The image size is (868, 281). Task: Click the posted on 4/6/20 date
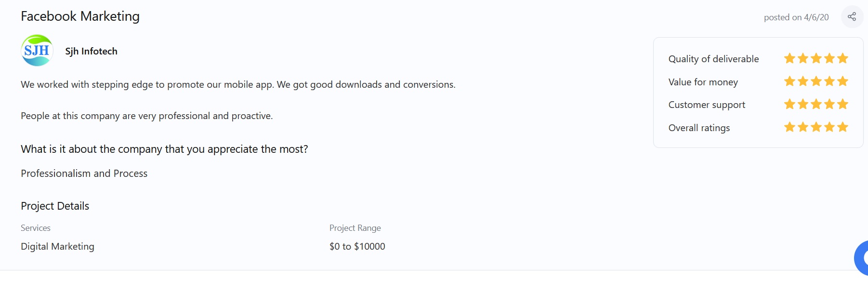pyautogui.click(x=796, y=17)
